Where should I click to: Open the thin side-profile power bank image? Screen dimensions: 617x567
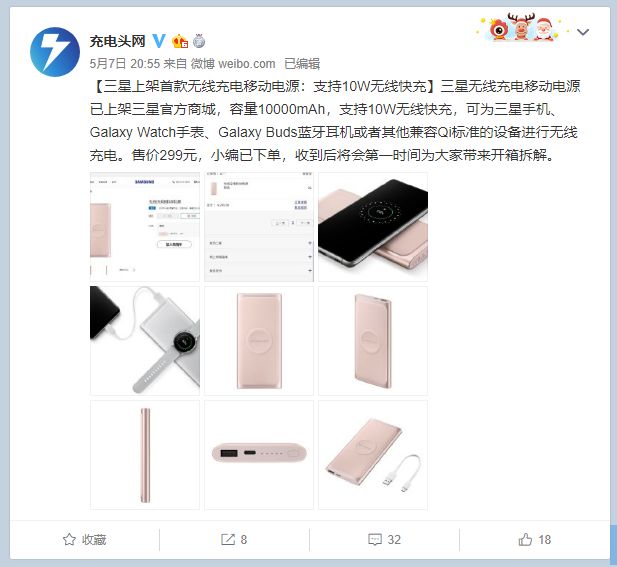coord(145,455)
